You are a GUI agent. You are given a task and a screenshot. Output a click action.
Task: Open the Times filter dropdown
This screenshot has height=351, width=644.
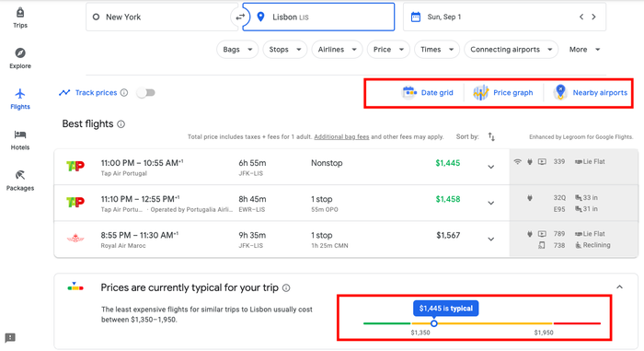pyautogui.click(x=437, y=50)
